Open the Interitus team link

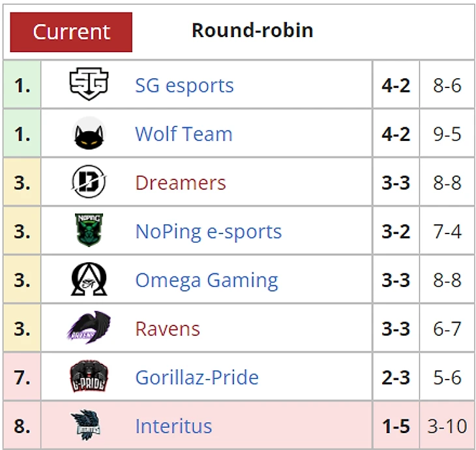[173, 427]
